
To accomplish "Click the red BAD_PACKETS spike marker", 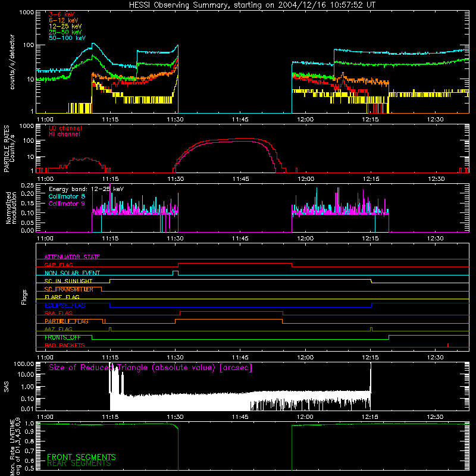I will 448,345.
